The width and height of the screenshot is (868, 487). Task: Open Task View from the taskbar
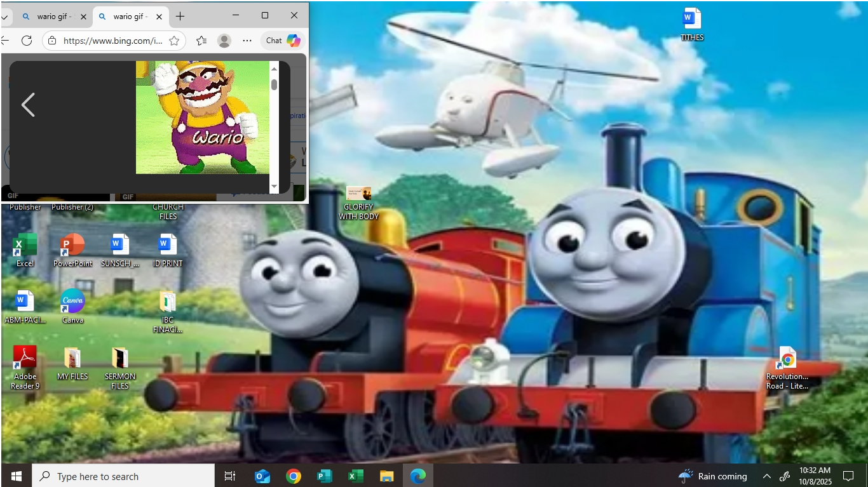tap(230, 476)
